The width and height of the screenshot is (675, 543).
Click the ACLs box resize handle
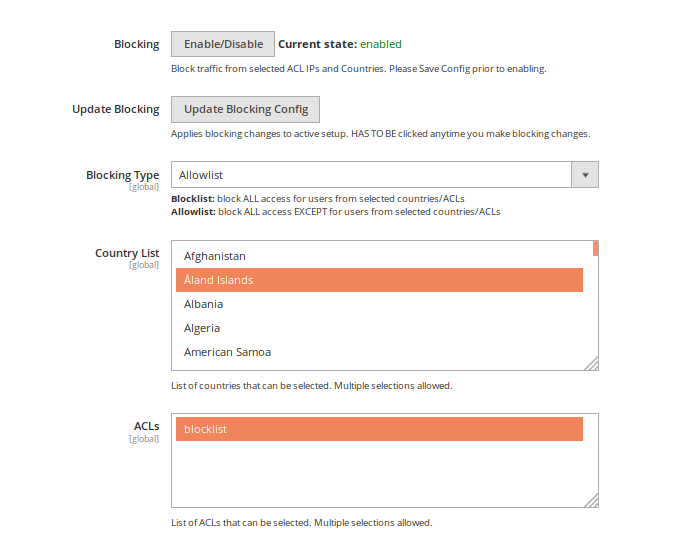click(592, 500)
